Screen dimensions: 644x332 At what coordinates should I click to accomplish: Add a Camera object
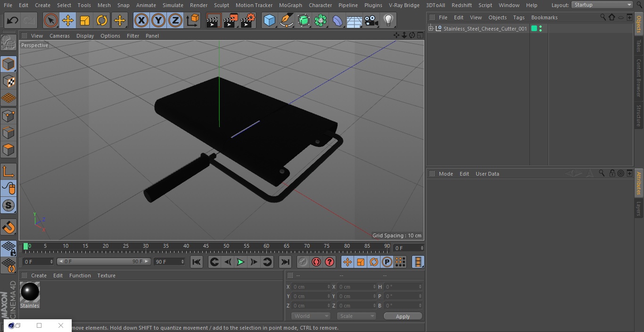pyautogui.click(x=371, y=21)
